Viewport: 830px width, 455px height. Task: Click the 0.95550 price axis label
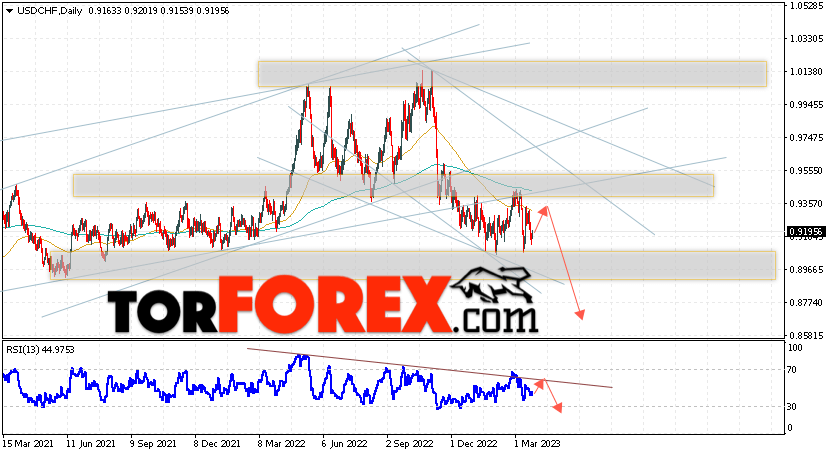click(x=807, y=171)
